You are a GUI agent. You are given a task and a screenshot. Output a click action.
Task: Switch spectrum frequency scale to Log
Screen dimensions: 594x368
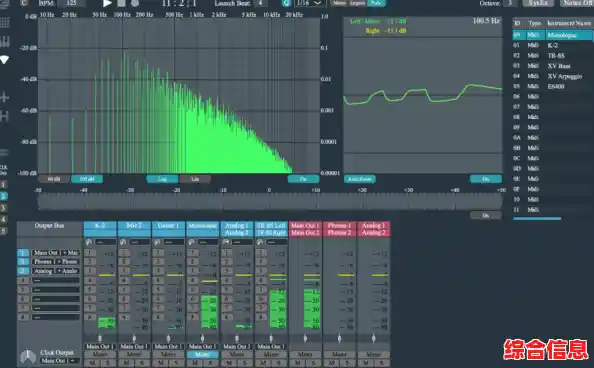162,179
